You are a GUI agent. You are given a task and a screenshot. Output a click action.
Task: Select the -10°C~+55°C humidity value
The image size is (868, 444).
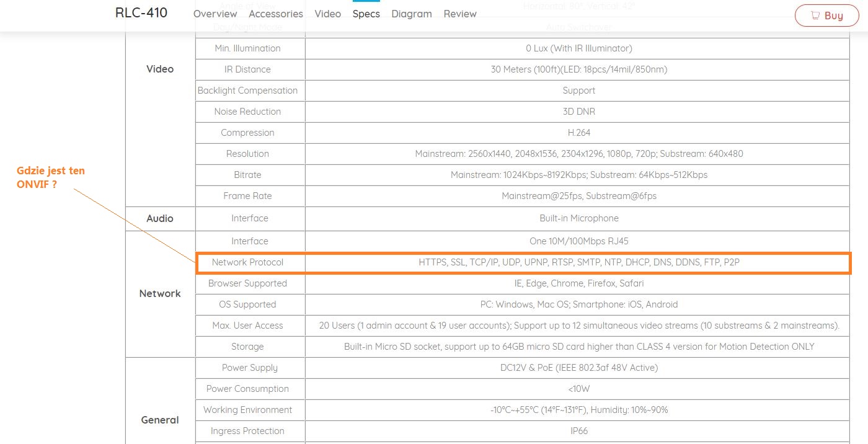(x=579, y=410)
